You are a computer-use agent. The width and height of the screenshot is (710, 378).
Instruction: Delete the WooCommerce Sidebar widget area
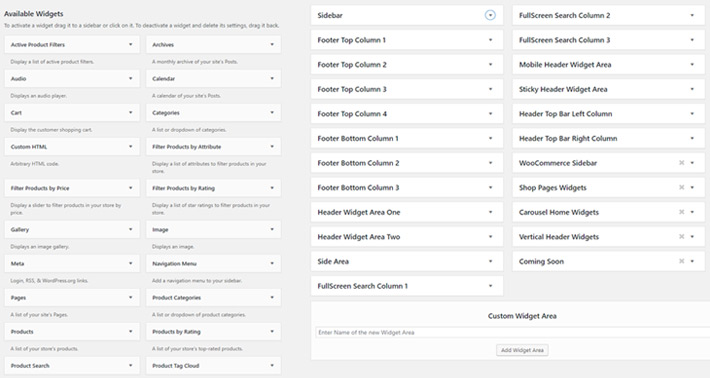point(681,163)
